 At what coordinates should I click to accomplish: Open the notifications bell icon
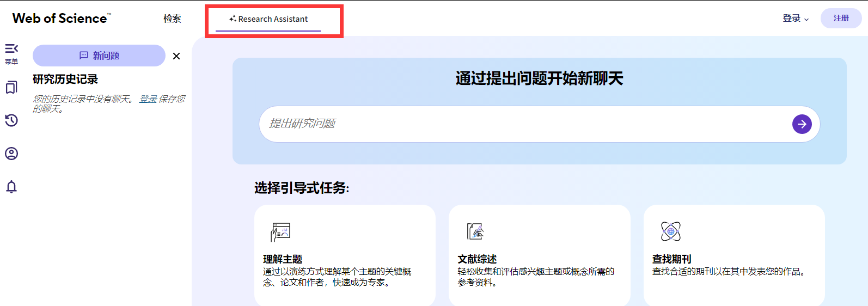click(11, 187)
